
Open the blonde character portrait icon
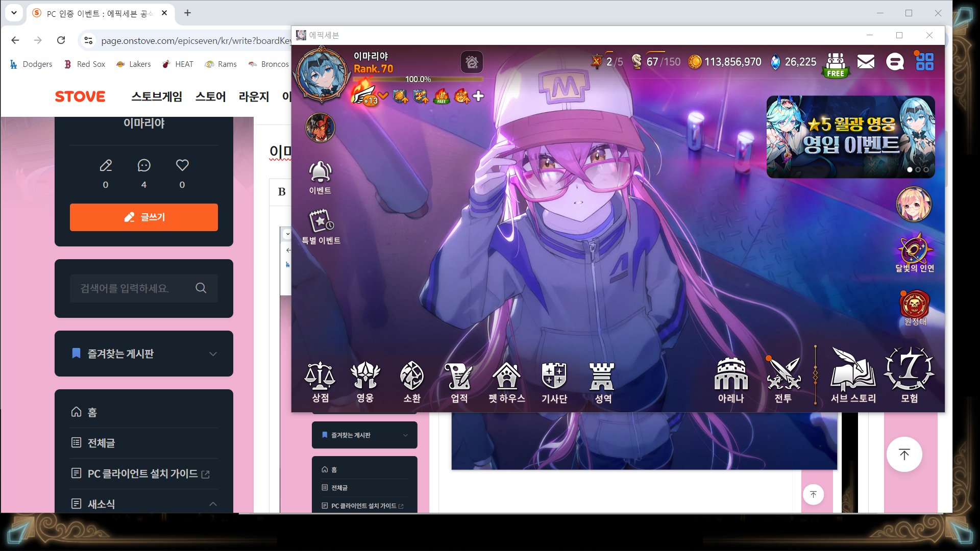coord(914,204)
